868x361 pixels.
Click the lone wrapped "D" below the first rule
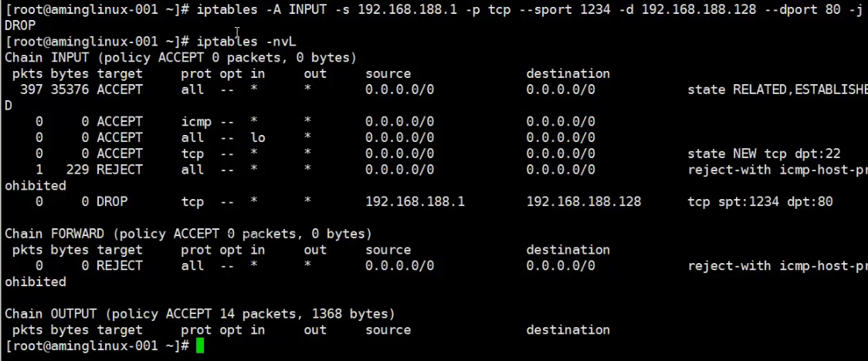click(x=8, y=106)
